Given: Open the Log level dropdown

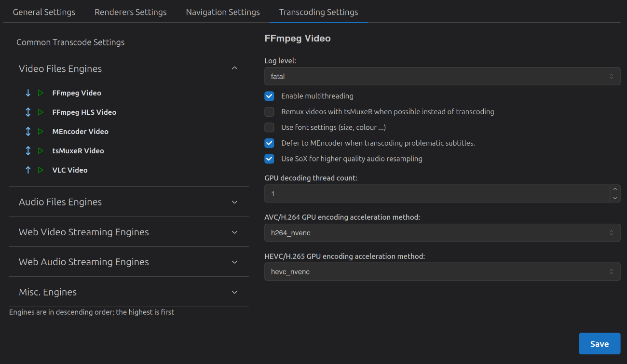Looking at the screenshot, I should point(442,76).
